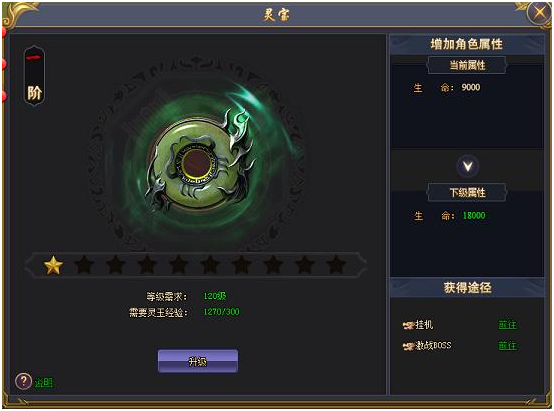The height and width of the screenshot is (411, 554).
Task: Click the 一阶 rank badge
Action: click(x=34, y=76)
